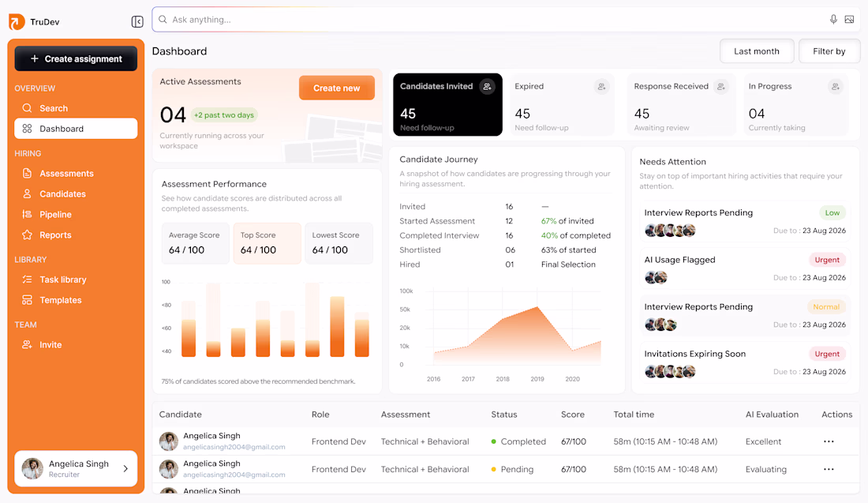Viewport: 868px width, 503px height.
Task: Click the Response Received person icon
Action: (x=720, y=86)
